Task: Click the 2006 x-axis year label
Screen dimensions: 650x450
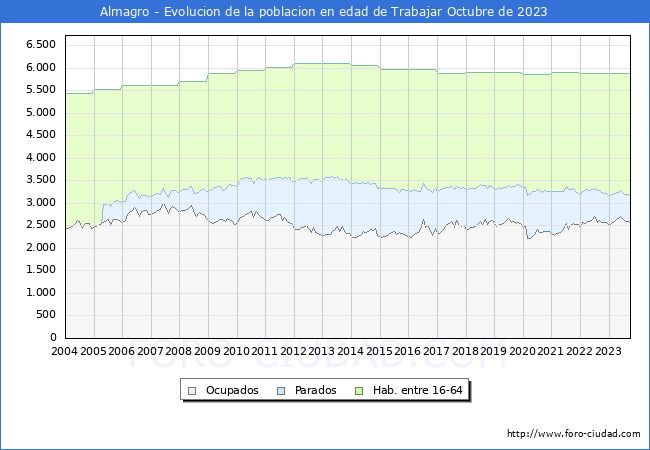Action: tap(121, 351)
